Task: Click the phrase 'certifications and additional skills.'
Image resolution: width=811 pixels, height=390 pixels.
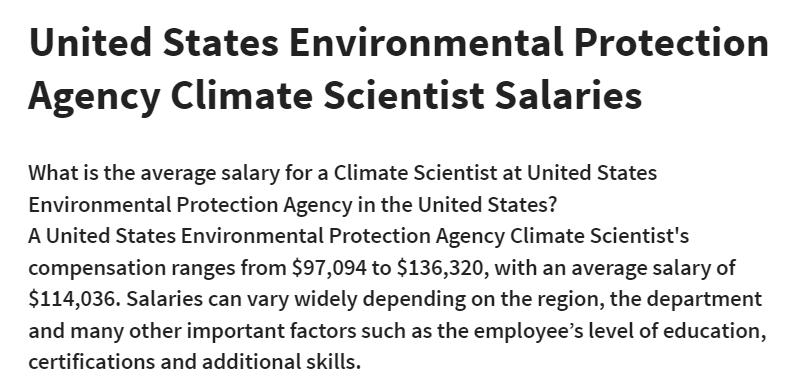Action: (x=194, y=362)
